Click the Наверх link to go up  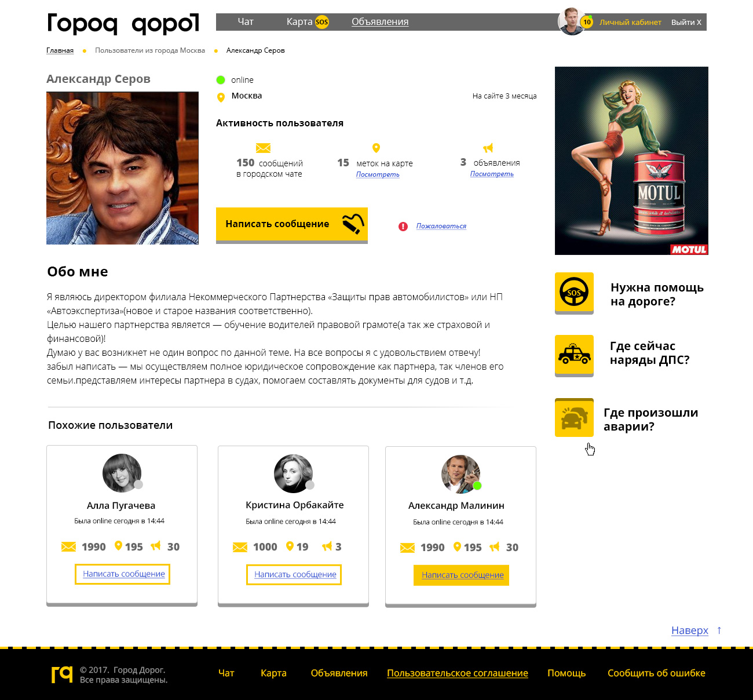click(690, 630)
